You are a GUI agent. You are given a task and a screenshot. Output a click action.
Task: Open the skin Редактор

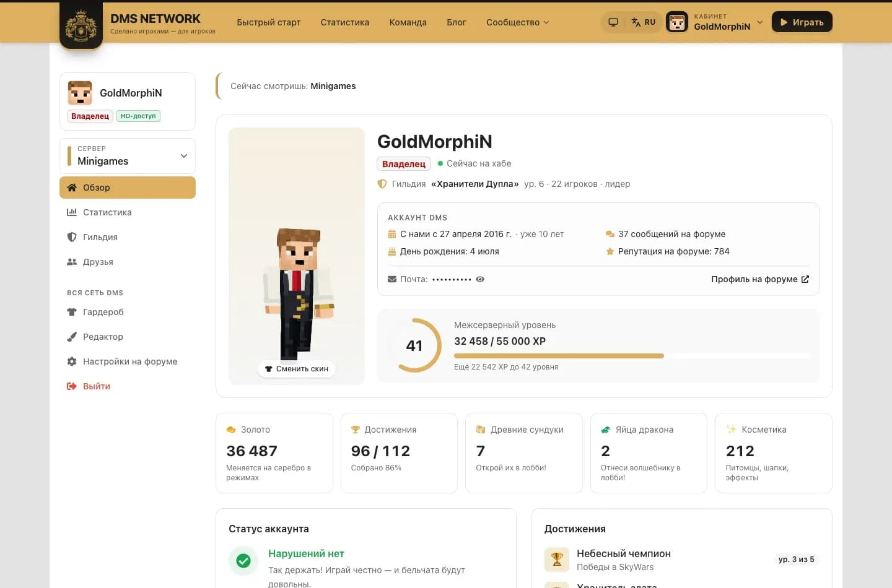(128, 337)
